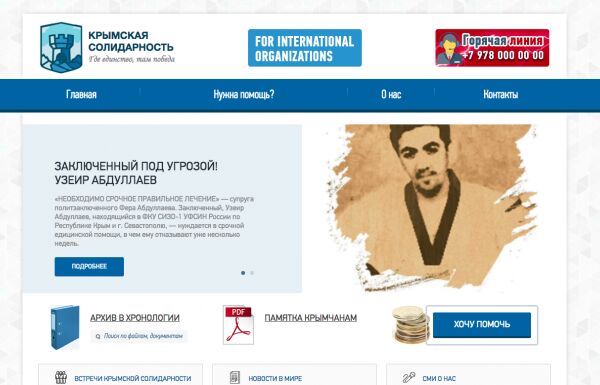
Task: Click the people icon beside Встречи Крымской Солидарности
Action: coord(61,377)
